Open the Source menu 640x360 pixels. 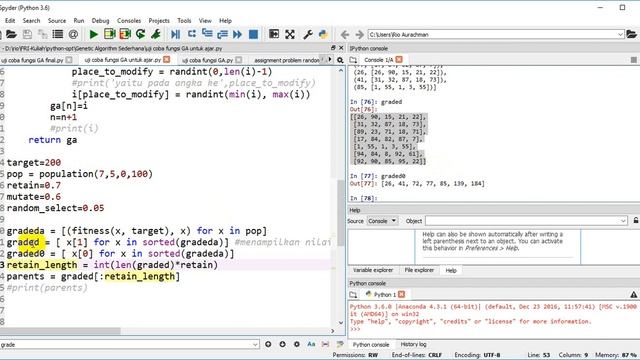[57, 20]
